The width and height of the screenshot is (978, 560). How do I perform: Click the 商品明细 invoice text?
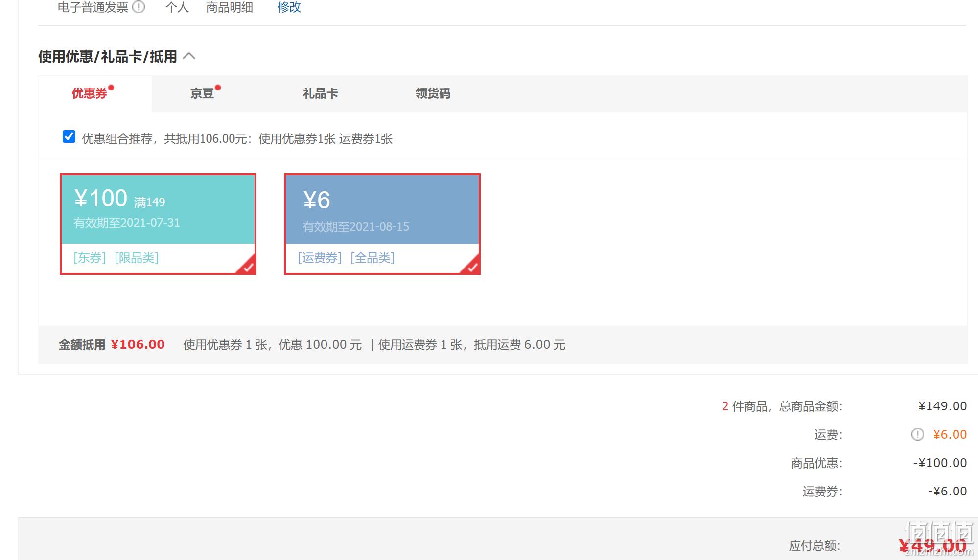click(230, 7)
